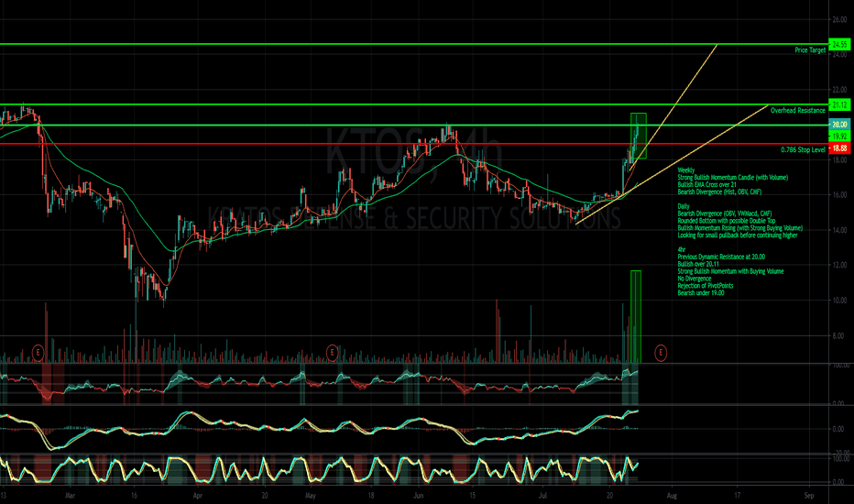Click the Jun date on time axis
The width and height of the screenshot is (854, 504).
(418, 496)
